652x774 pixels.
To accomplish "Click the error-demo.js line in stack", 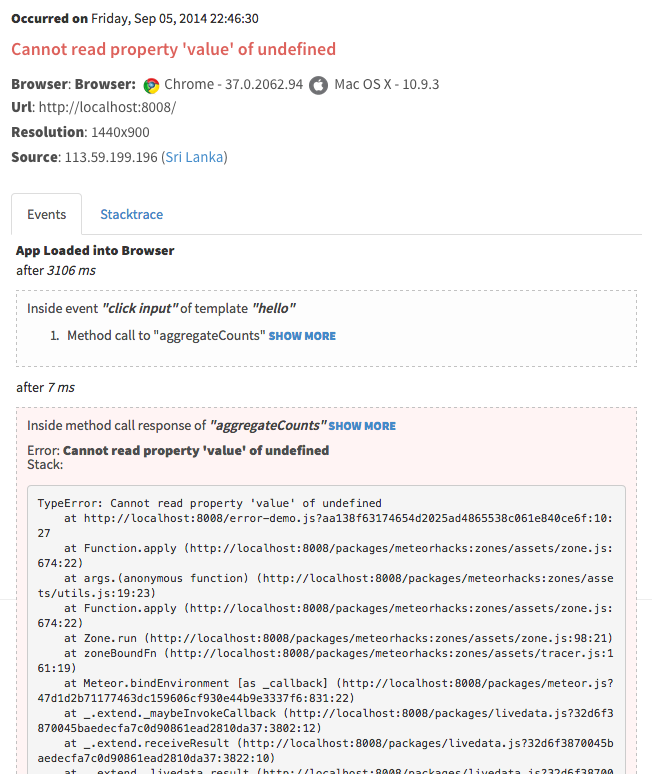I will [325, 526].
